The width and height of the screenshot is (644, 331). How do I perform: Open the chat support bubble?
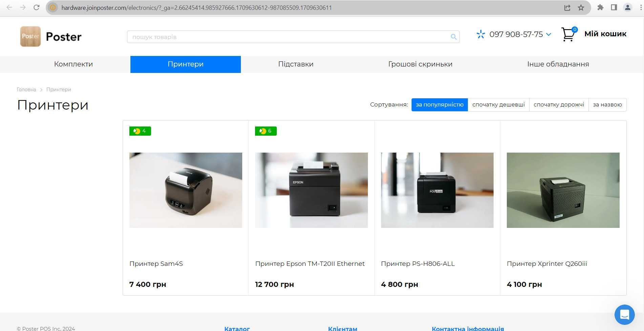(x=624, y=315)
